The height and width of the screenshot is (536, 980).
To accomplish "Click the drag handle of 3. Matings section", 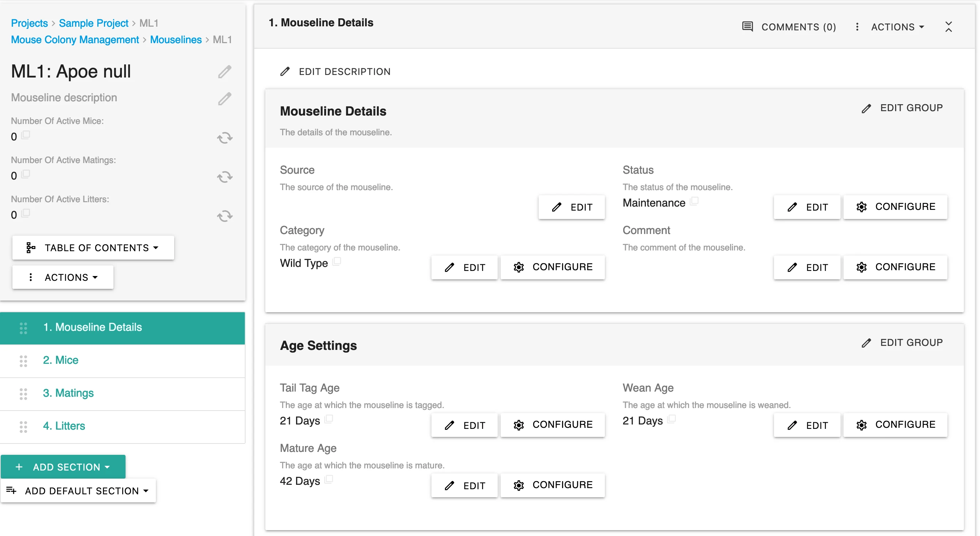I will (23, 394).
